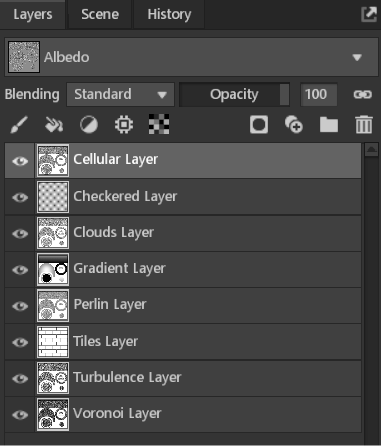Hide the Cellular Layer
381x446 pixels.
click(x=20, y=161)
